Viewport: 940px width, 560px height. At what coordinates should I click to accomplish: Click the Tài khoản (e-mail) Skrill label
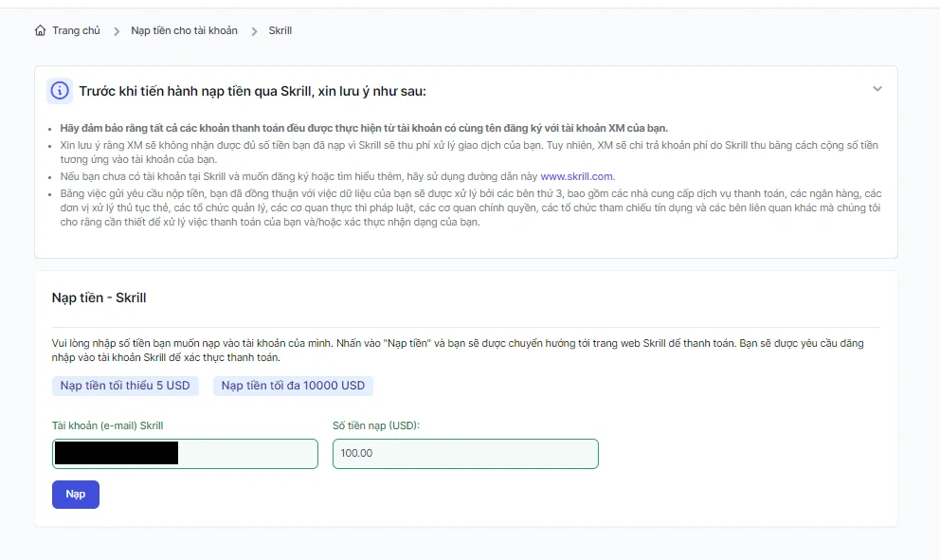(107, 425)
